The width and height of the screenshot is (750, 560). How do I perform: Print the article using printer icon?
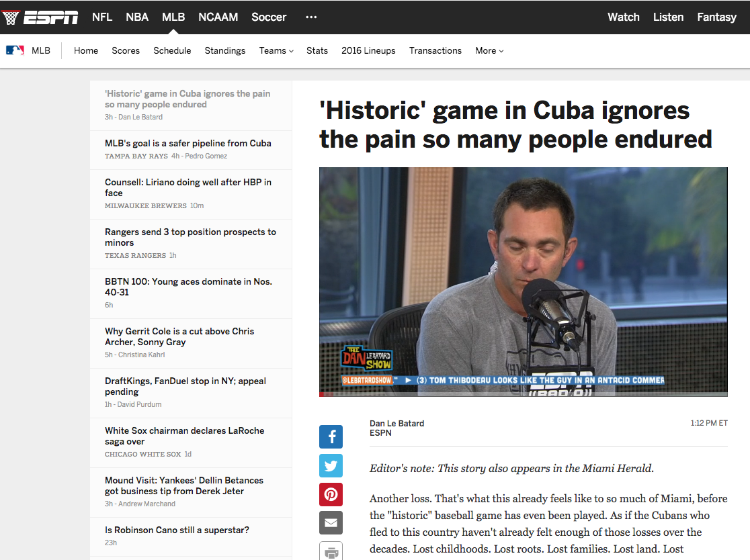pos(331,551)
